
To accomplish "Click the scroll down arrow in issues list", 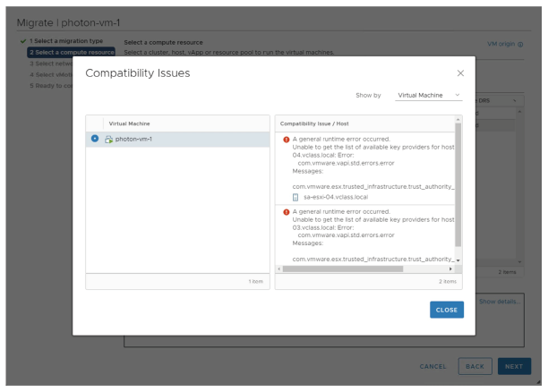I will click(458, 260).
